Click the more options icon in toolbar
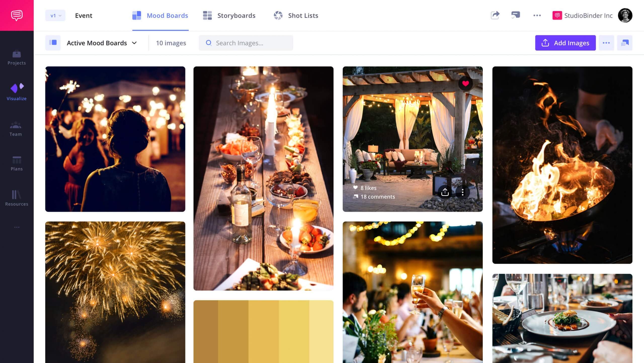 pyautogui.click(x=537, y=16)
